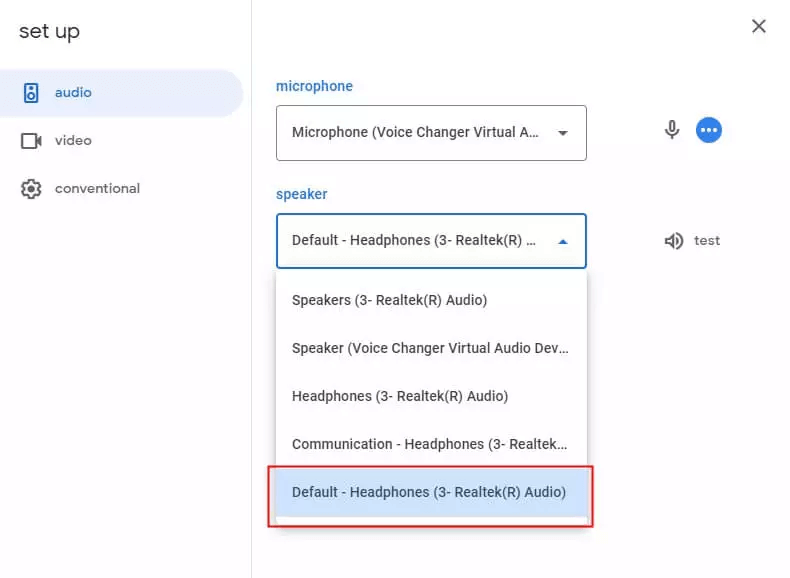
Task: Select Speakers (3- Realtek(R) Audio) option
Action: 389,300
